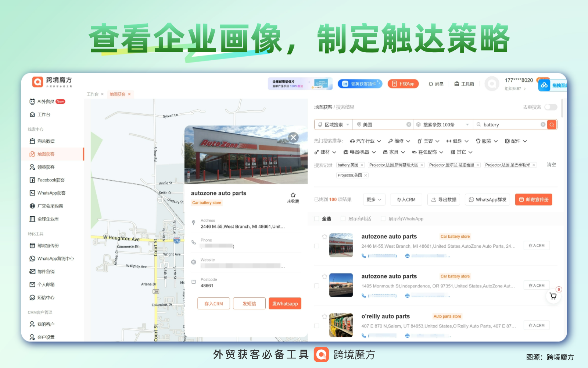
Task: Toggle the 去重搜索 switch
Action: [551, 107]
